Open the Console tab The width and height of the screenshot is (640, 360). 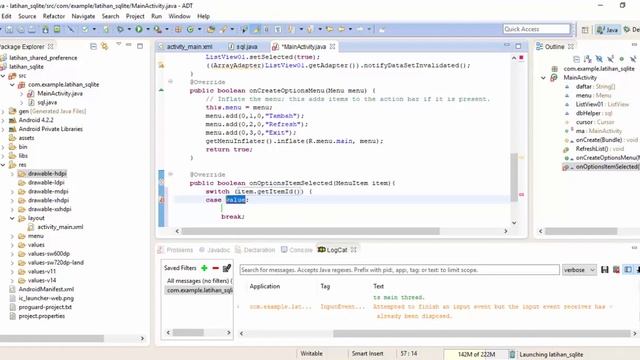click(297, 250)
